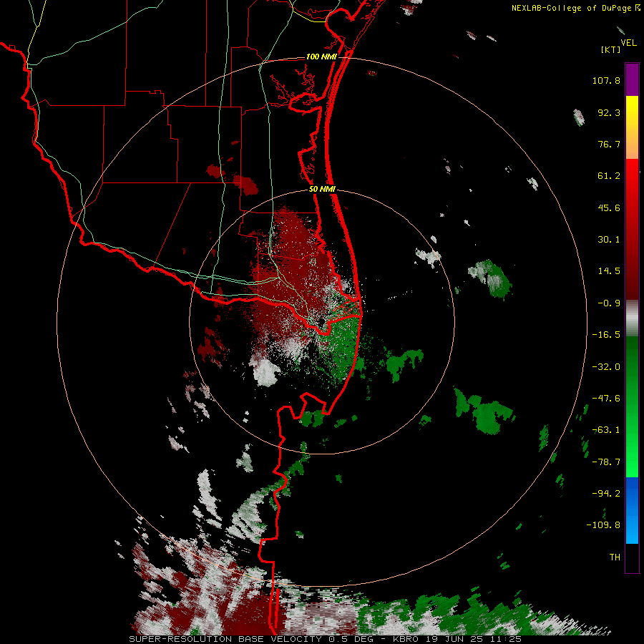Pick the gray near-zero segment of color bar

632,318
